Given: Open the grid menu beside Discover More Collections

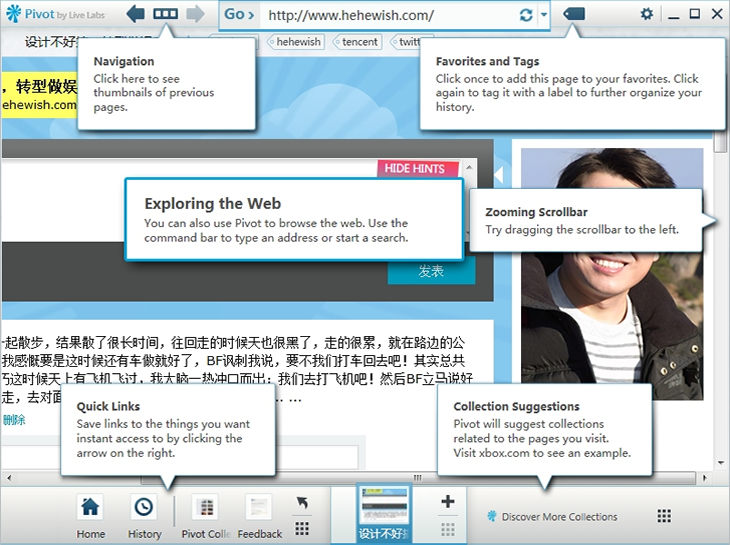Looking at the screenshot, I should [x=664, y=516].
